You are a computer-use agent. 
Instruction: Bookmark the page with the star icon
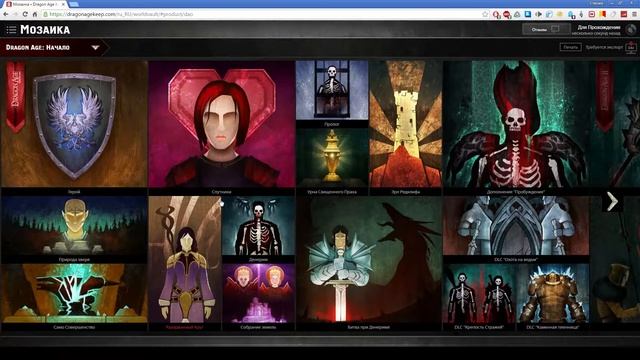tap(485, 14)
